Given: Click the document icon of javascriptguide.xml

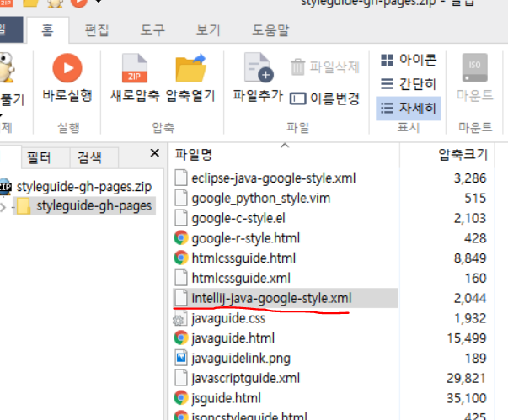Looking at the screenshot, I should pyautogui.click(x=181, y=378).
